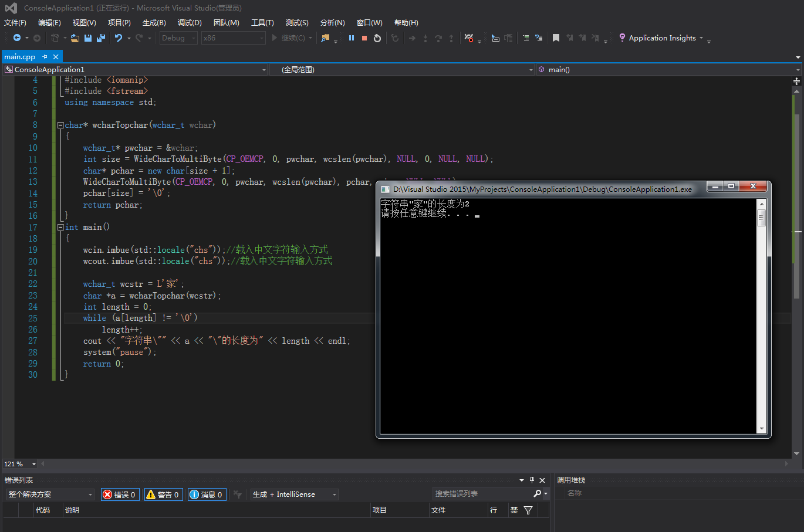804x532 pixels.
Task: Open the 帮助(H) menu
Action: tap(406, 22)
